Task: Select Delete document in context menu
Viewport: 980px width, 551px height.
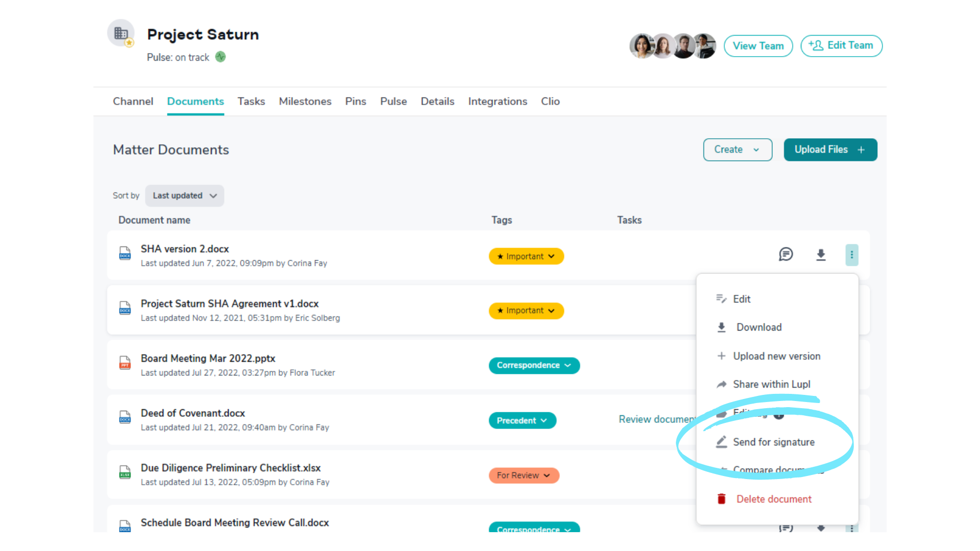Action: click(773, 499)
